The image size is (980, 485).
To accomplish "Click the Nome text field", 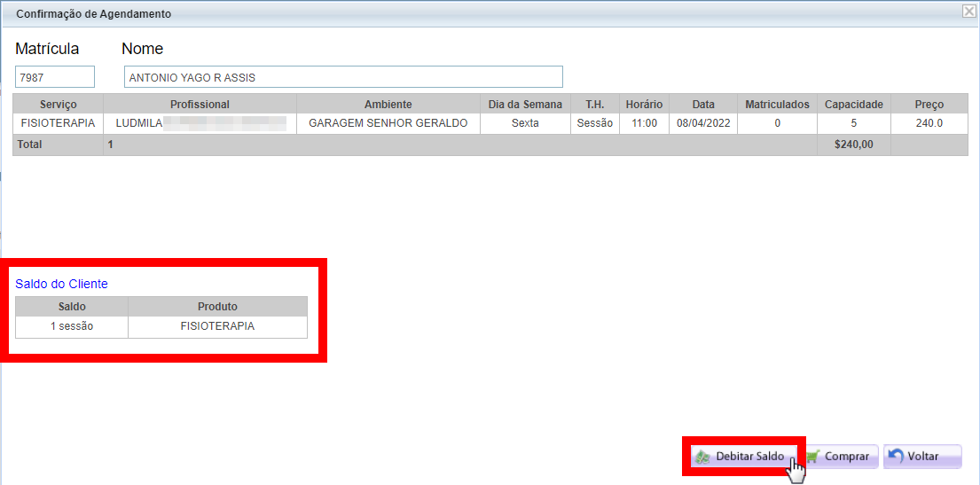I will click(343, 77).
